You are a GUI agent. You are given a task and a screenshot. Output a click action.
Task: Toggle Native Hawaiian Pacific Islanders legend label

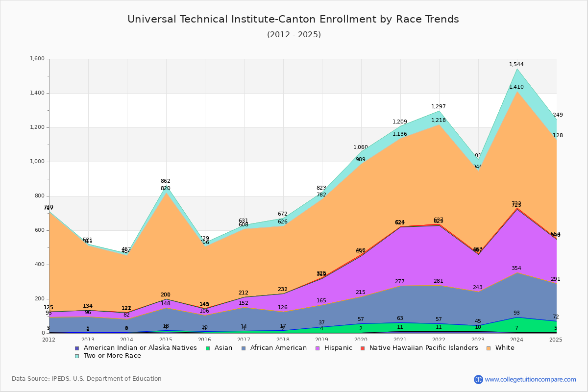tap(423, 348)
